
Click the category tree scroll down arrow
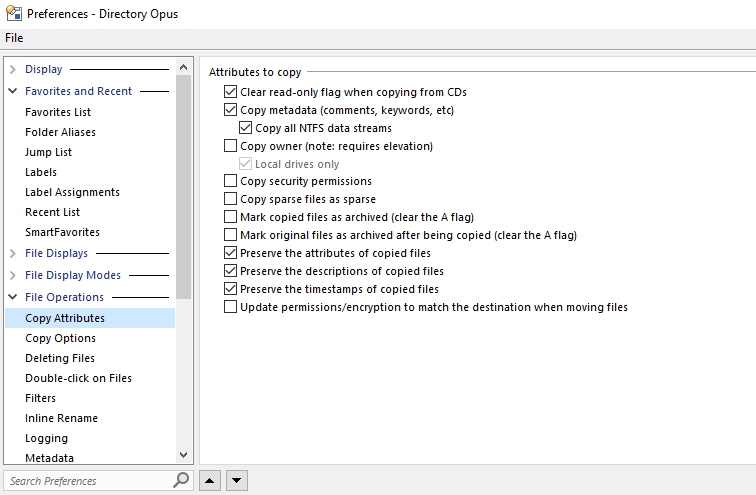click(183, 455)
